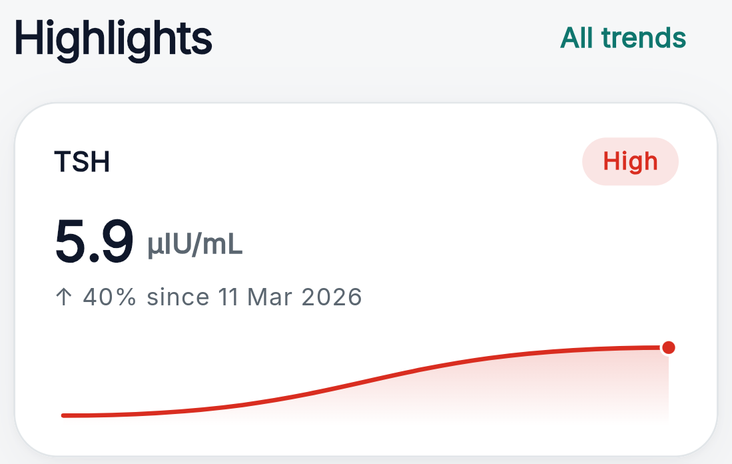Viewport: 732px width, 464px height.
Task: Click the word 'trends' in top link
Action: coord(643,38)
